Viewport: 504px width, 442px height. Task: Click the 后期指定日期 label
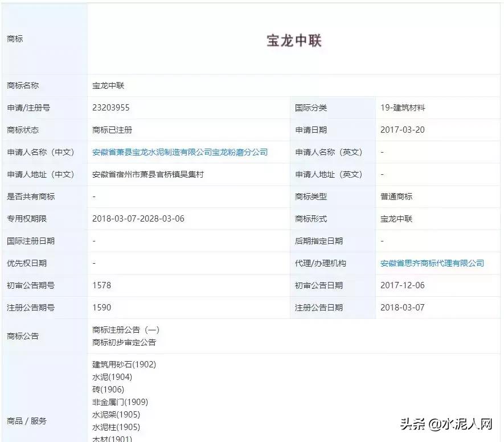coord(319,241)
